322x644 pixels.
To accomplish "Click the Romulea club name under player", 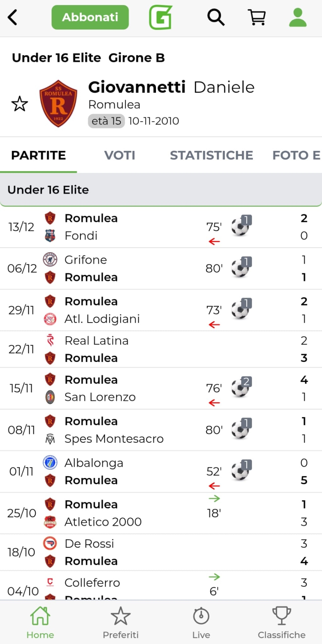I will point(114,105).
